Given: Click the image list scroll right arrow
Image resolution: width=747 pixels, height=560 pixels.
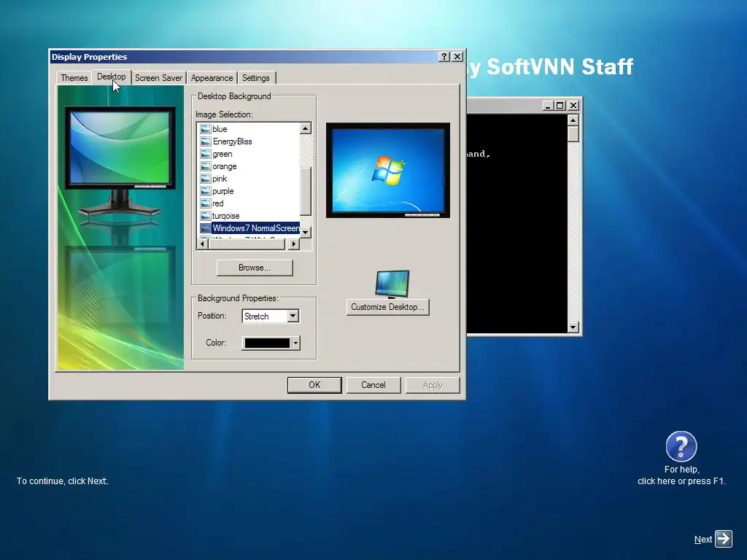Looking at the screenshot, I should tap(294, 244).
